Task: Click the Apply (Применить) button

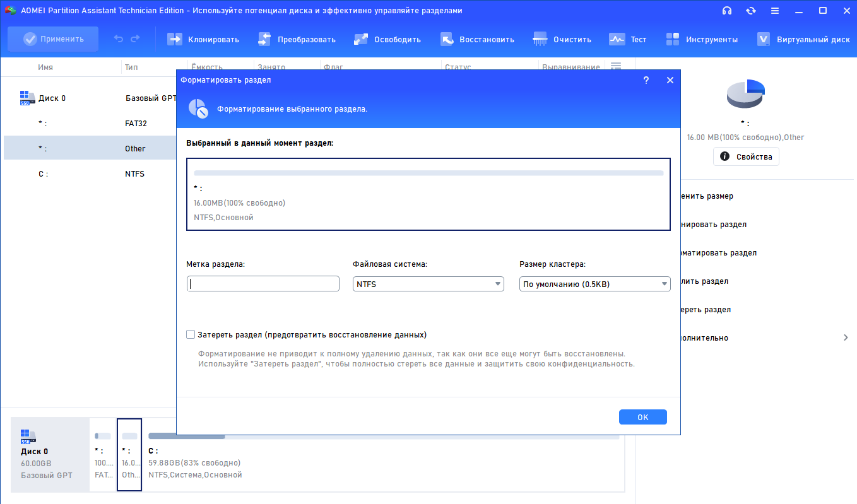Action: [x=53, y=39]
